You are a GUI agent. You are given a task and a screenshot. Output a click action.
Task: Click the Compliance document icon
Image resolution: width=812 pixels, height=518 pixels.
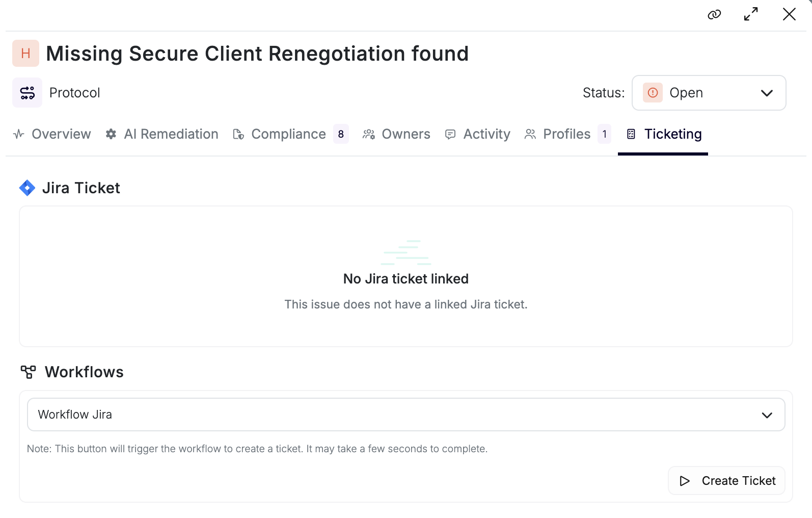coord(238,134)
